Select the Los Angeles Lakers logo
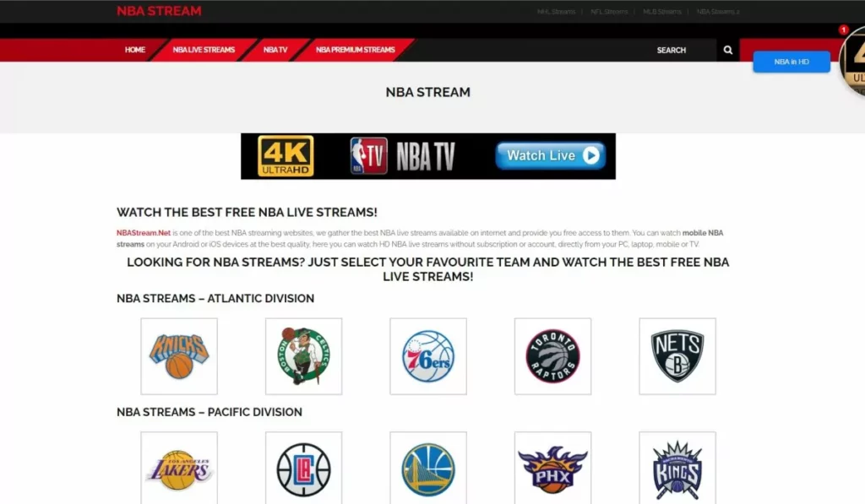Screen dimensions: 865x504 (x=179, y=469)
